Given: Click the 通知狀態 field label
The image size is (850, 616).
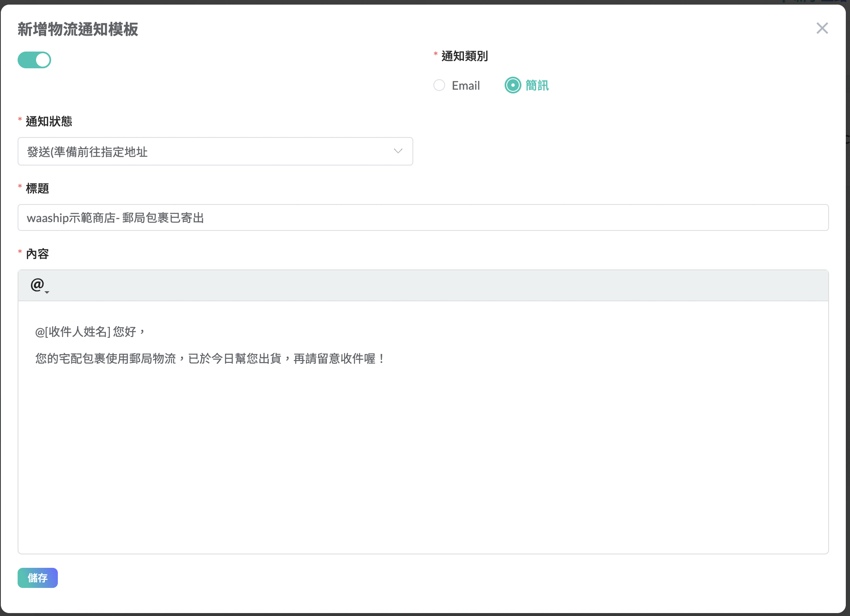Looking at the screenshot, I should click(x=49, y=122).
